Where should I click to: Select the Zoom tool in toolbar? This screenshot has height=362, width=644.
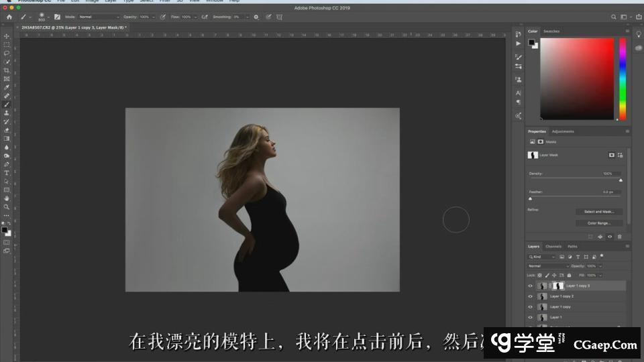pos(7,207)
